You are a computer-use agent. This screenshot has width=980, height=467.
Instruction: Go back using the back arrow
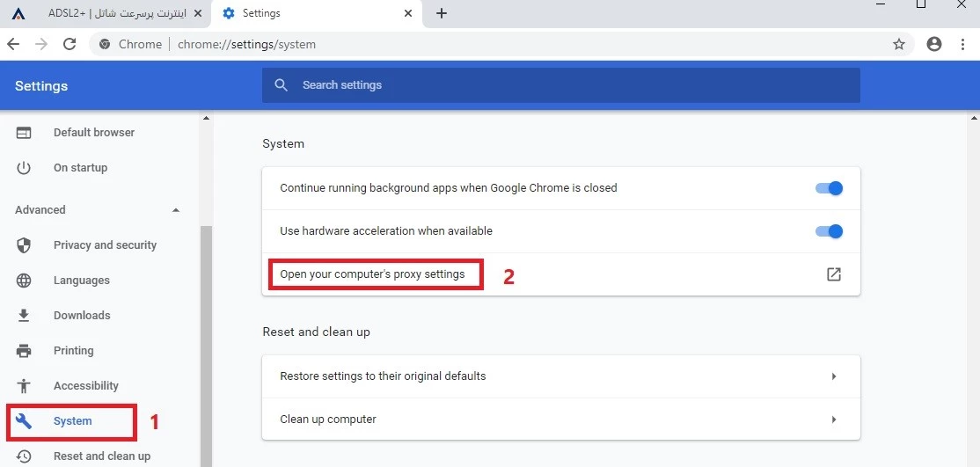(13, 44)
